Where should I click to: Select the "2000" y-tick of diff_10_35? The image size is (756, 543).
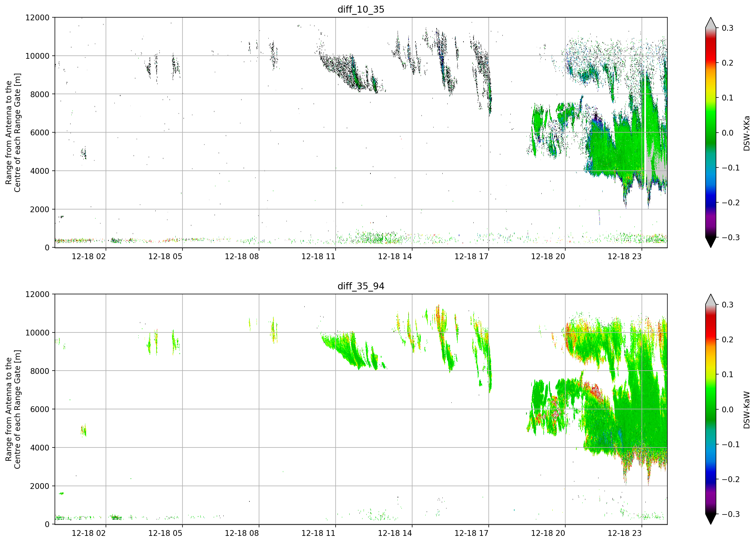[40, 209]
